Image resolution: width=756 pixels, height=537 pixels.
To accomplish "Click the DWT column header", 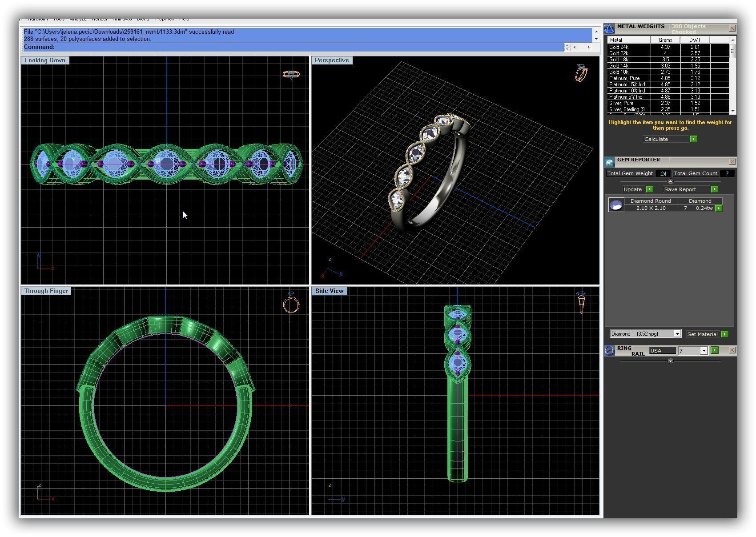I will coord(695,40).
